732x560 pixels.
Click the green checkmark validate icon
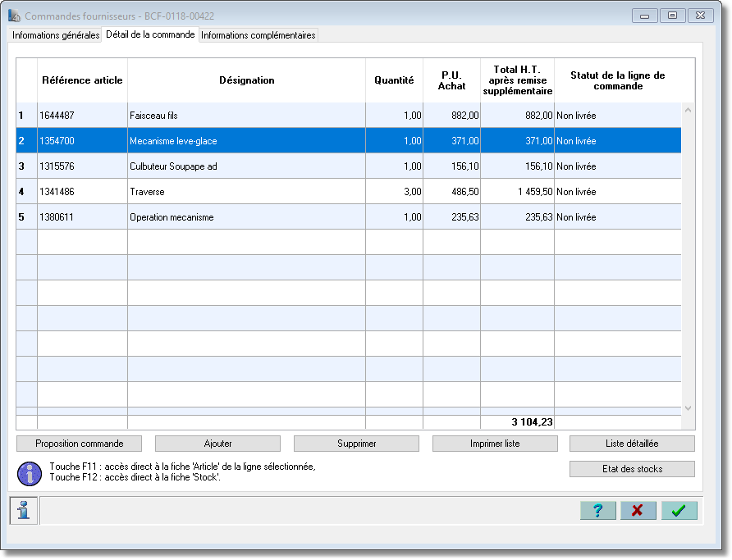coord(679,511)
